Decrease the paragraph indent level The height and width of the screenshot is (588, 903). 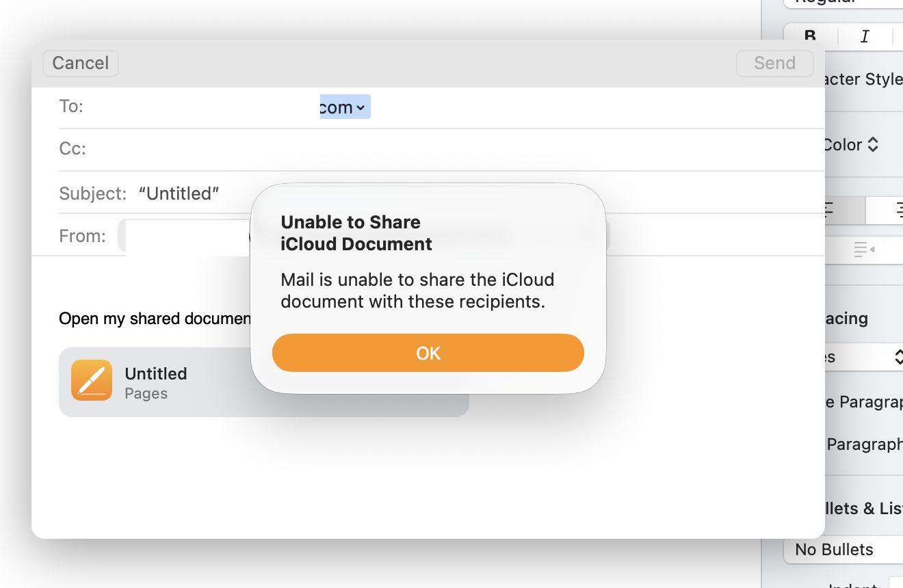[x=864, y=250]
